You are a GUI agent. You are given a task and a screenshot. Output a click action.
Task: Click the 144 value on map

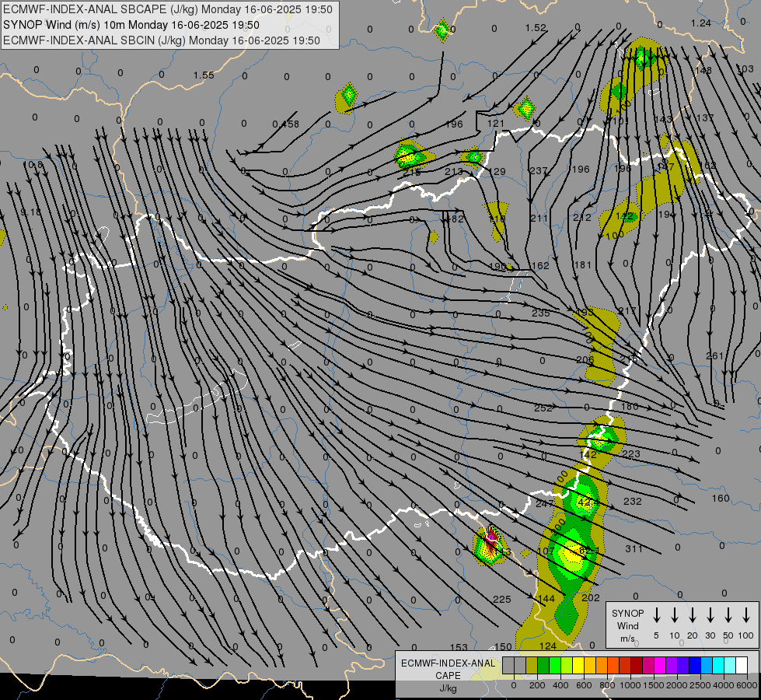tap(546, 598)
